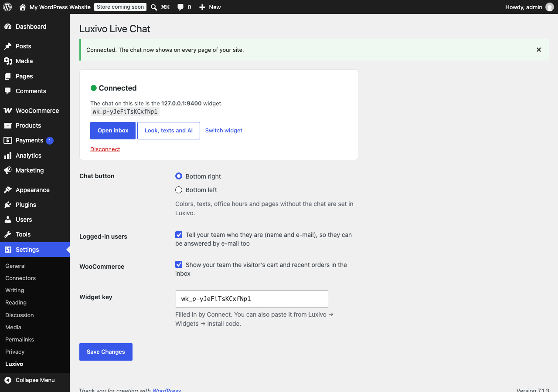Dismiss the Connected notice
The width and height of the screenshot is (558, 392).
[539, 50]
